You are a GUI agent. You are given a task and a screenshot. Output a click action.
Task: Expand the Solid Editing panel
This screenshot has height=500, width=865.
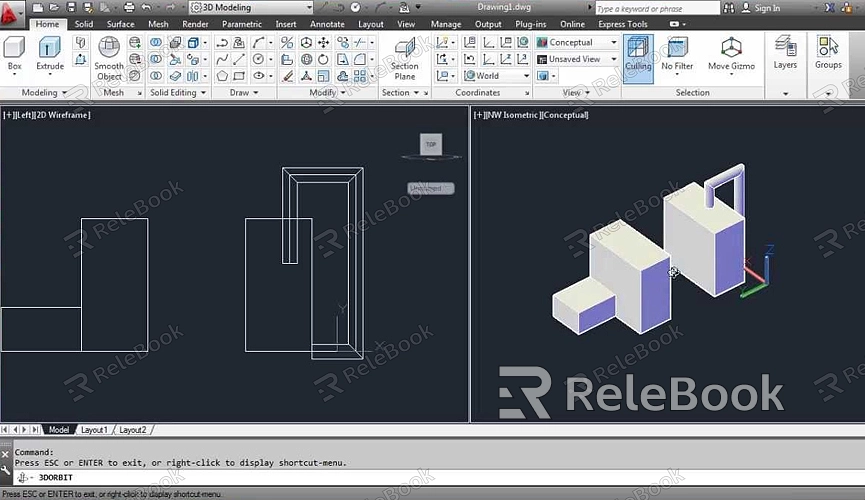pyautogui.click(x=178, y=93)
